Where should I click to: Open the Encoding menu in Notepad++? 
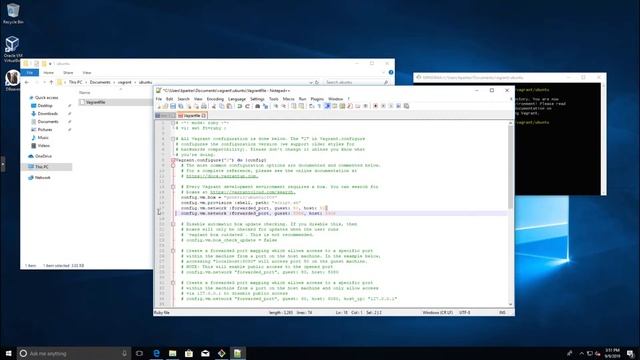[215, 99]
